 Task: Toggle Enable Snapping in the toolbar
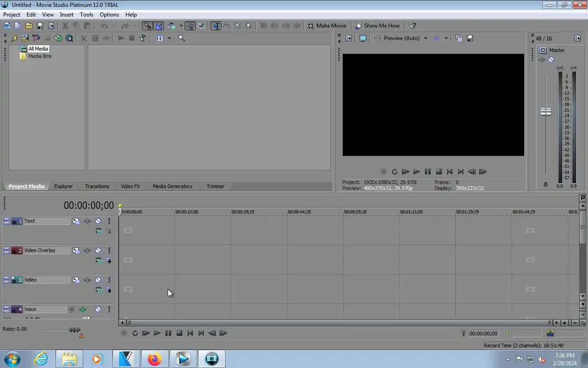pos(147,26)
